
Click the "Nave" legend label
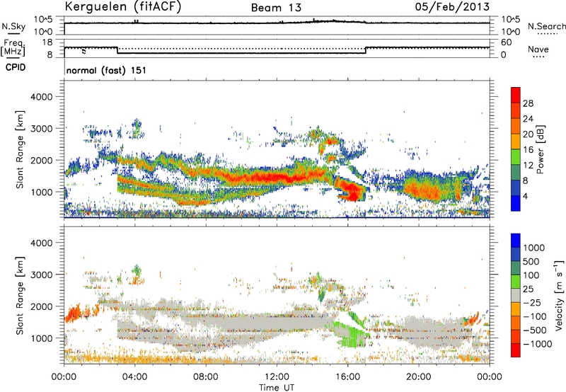(x=538, y=49)
